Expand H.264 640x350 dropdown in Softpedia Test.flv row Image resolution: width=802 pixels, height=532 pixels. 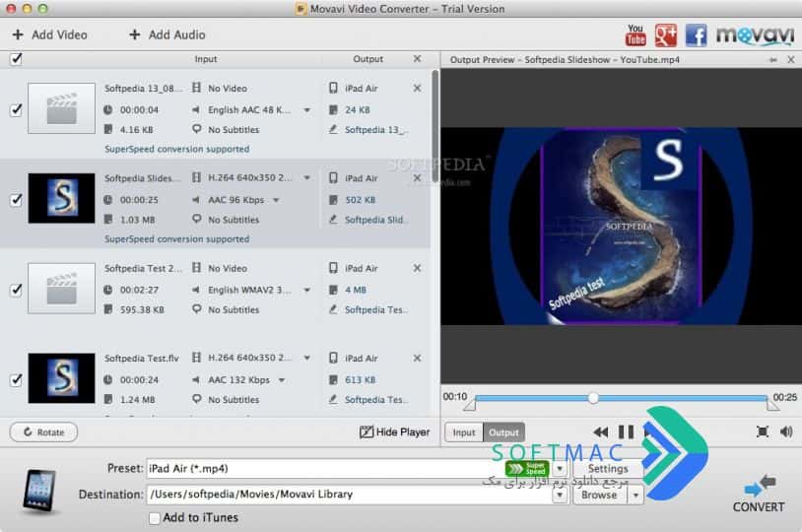pyautogui.click(x=306, y=358)
